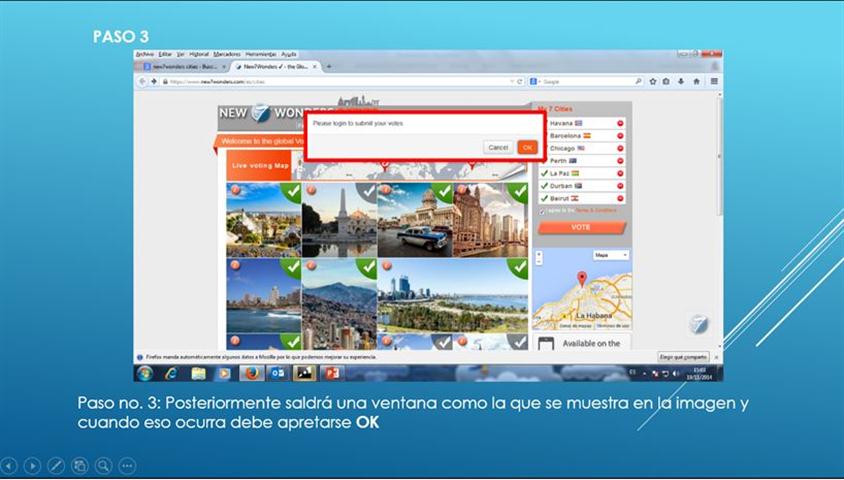Switch to Firefox on the taskbar
This screenshot has width=844, height=480.
(251, 373)
